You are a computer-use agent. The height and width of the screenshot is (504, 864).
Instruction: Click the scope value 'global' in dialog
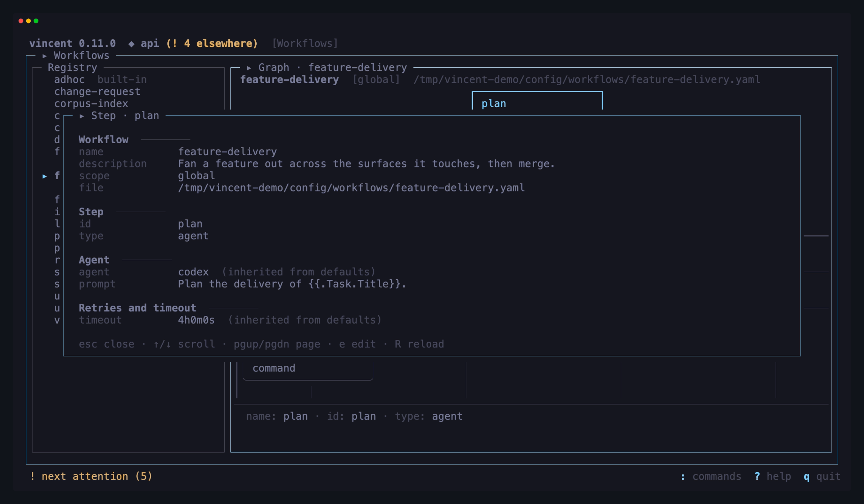[197, 176]
